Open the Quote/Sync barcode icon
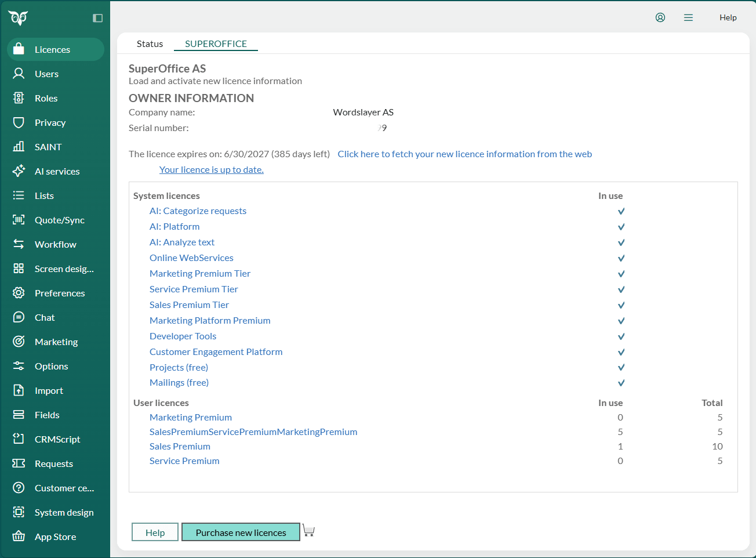 pos(19,220)
